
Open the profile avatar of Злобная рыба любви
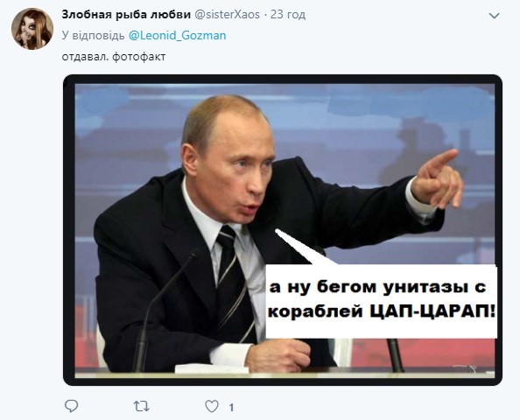[x=32, y=29]
